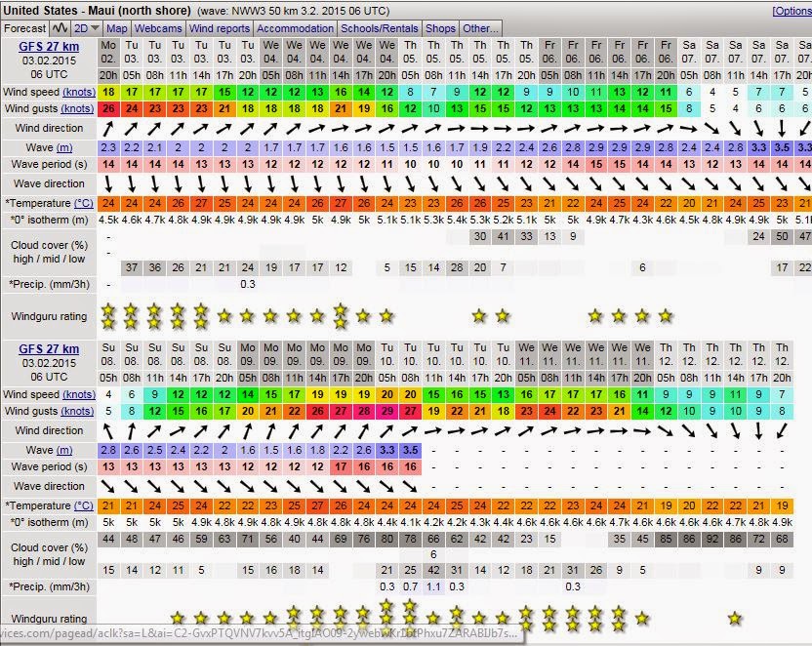The height and width of the screenshot is (646, 812).
Task: Click Windguru rating star for Th 05. 14h
Action: 479,316
